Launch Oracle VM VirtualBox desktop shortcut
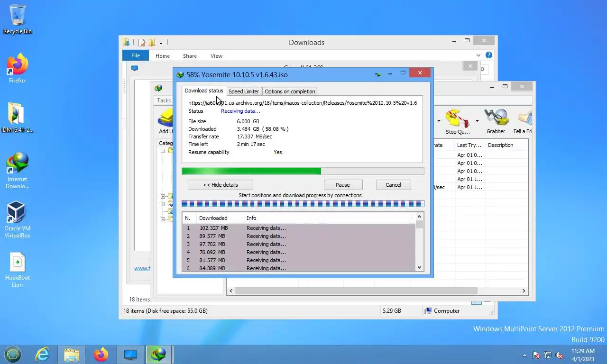 pos(18,220)
